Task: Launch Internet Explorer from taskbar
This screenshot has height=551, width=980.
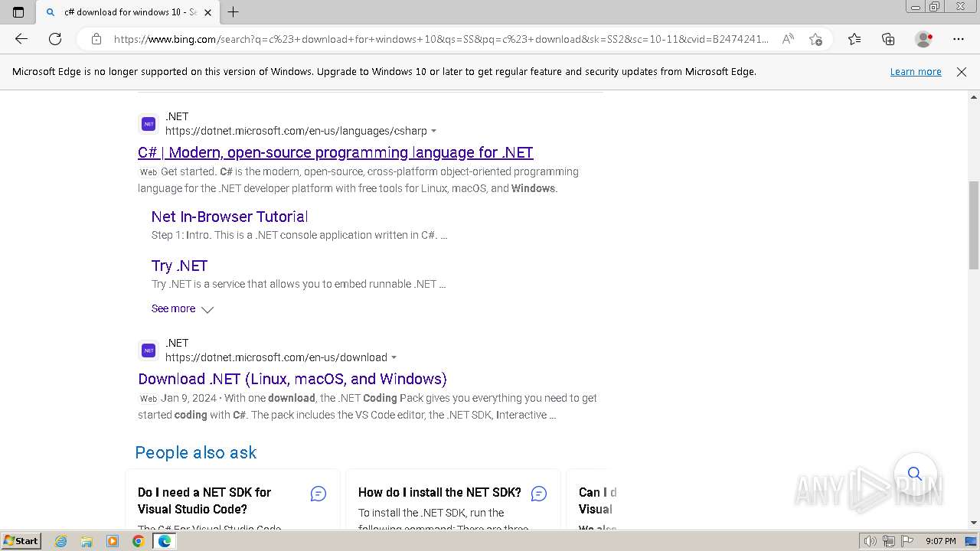Action: click(61, 541)
